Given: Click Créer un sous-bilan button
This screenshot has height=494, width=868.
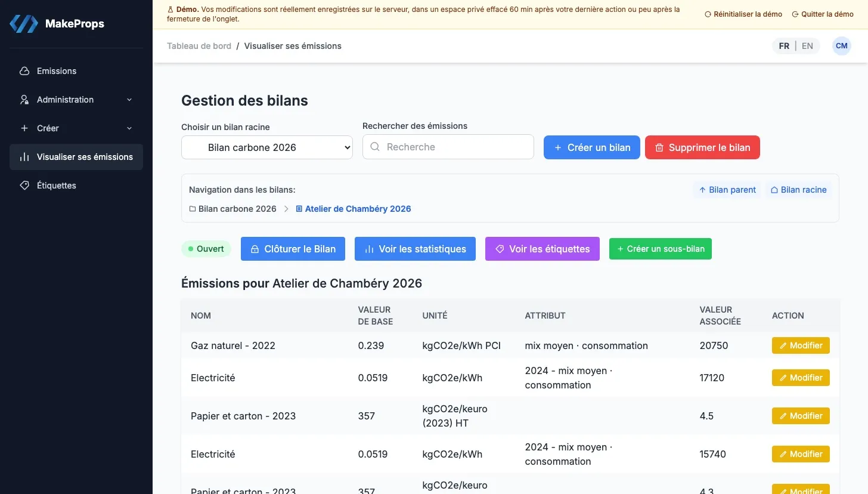Looking at the screenshot, I should coord(661,249).
